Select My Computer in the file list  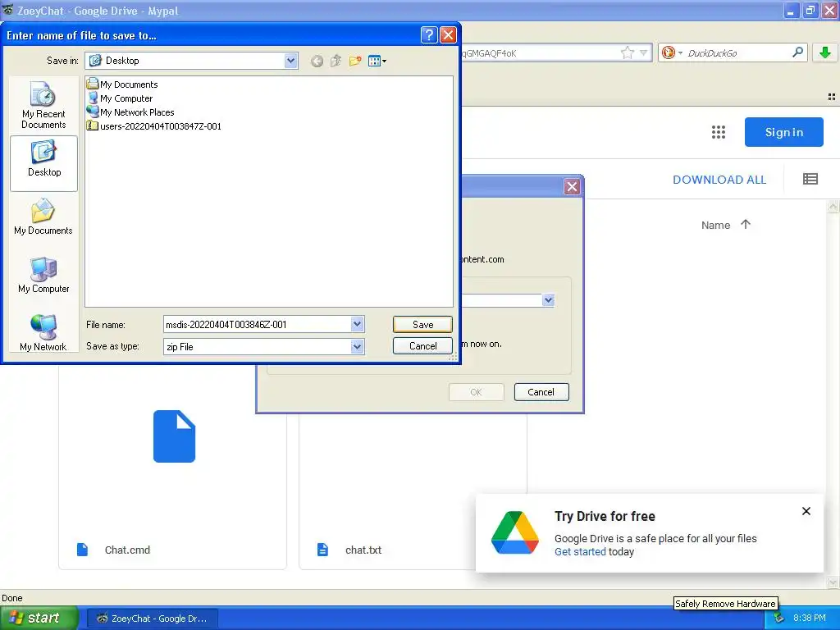tap(120, 98)
